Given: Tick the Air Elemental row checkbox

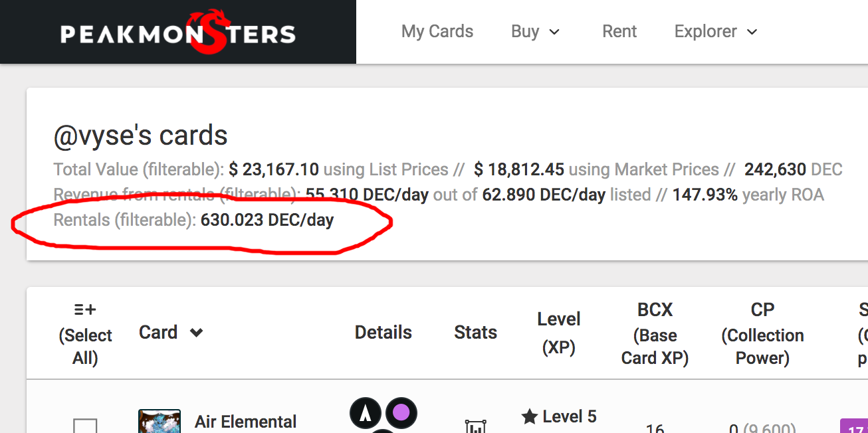Looking at the screenshot, I should (85, 426).
